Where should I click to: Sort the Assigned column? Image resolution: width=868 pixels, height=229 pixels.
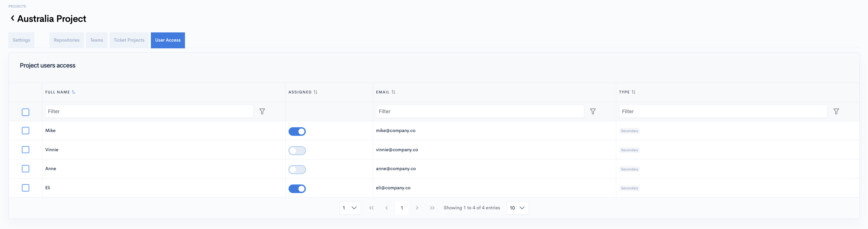point(315,92)
